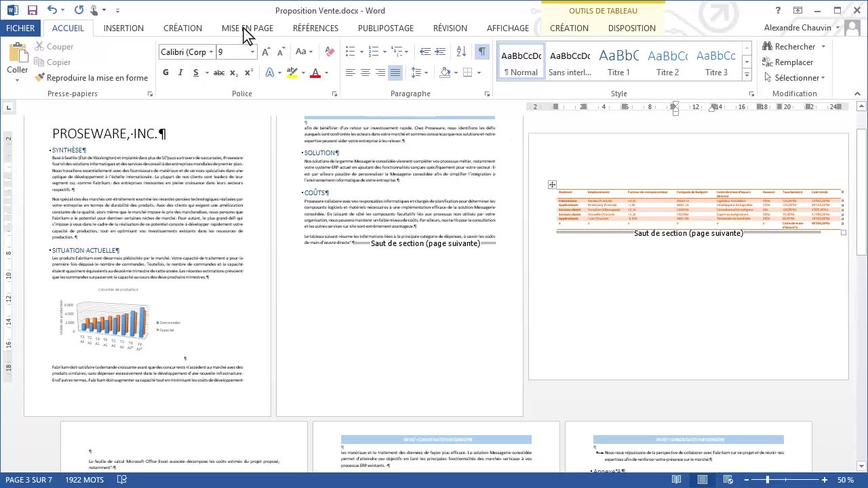Apply the yellow text highlight color
The image size is (868, 488).
pyautogui.click(x=292, y=73)
